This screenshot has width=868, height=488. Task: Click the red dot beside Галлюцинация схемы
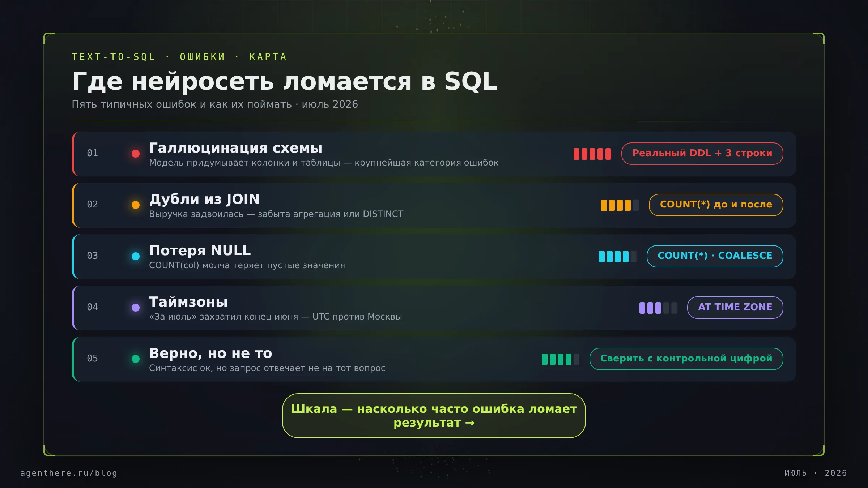tap(136, 154)
